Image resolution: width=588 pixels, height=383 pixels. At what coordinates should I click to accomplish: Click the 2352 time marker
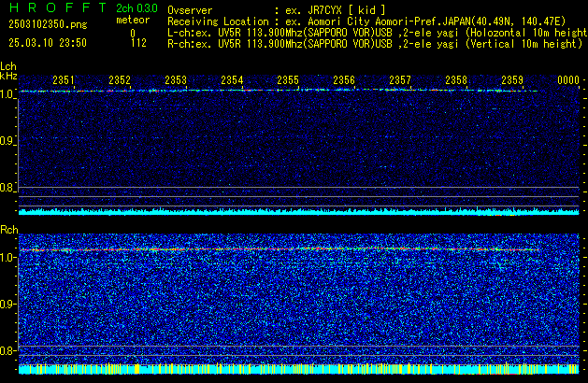(x=120, y=80)
